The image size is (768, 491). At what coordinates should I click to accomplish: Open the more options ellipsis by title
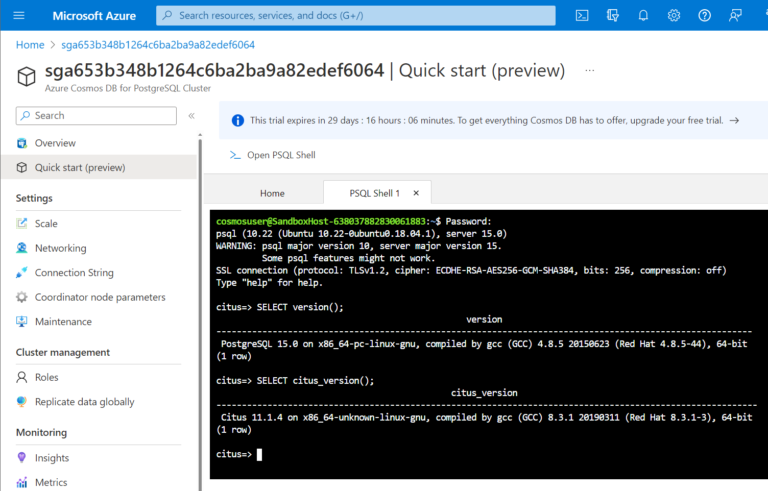pos(589,71)
